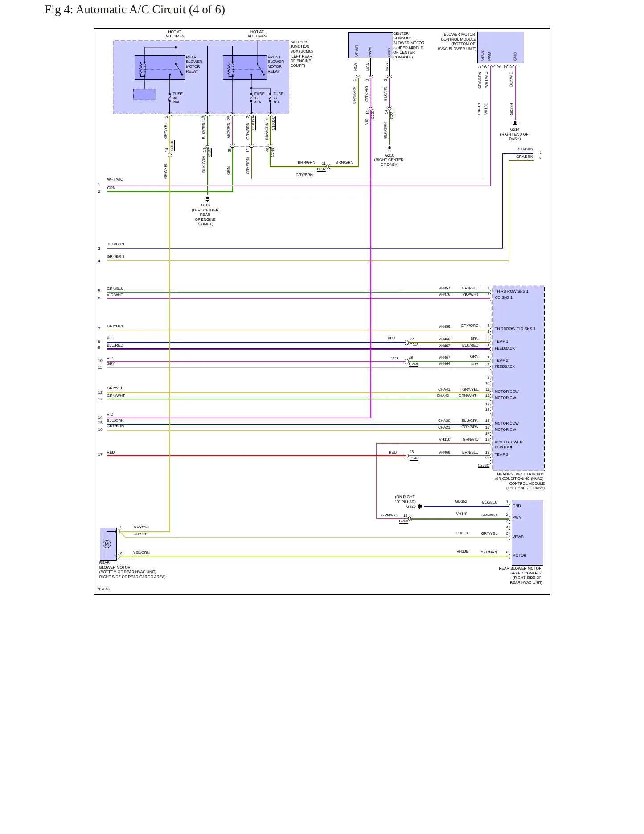This screenshot has height=834, width=644.
Task: Click the center console blower motor block
Action: (370, 45)
